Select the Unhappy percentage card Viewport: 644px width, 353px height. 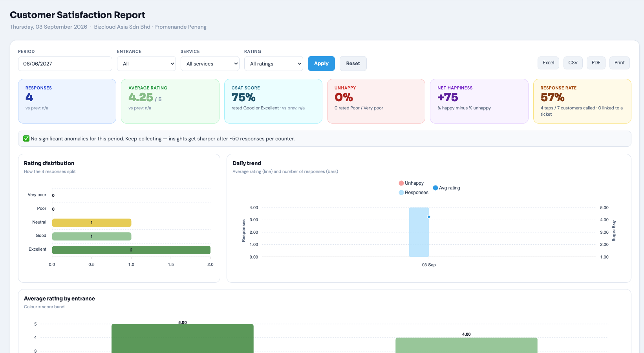tap(376, 101)
